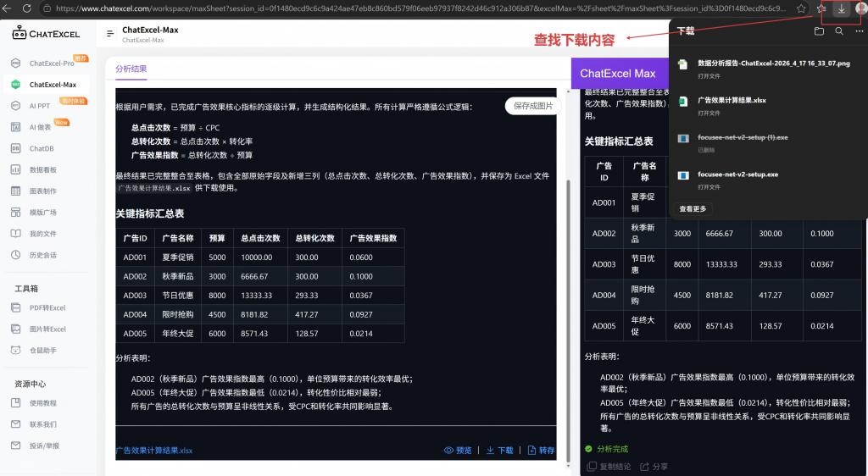
Task: Open the browser profile avatar
Action: point(861,8)
